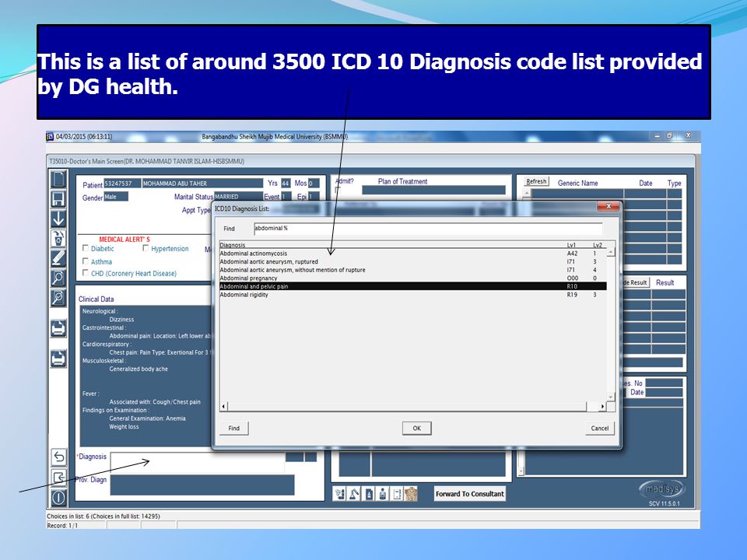The height and width of the screenshot is (560, 747).
Task: Click the Yrs age field showing 44
Action: 286,184
